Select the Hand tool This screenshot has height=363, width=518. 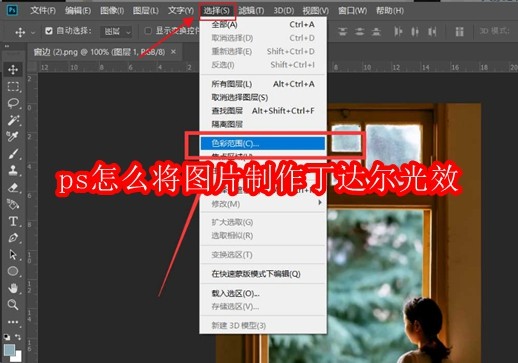pos(13,288)
